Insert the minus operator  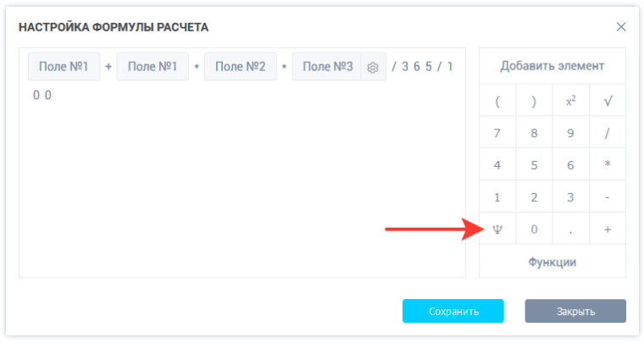[608, 197]
